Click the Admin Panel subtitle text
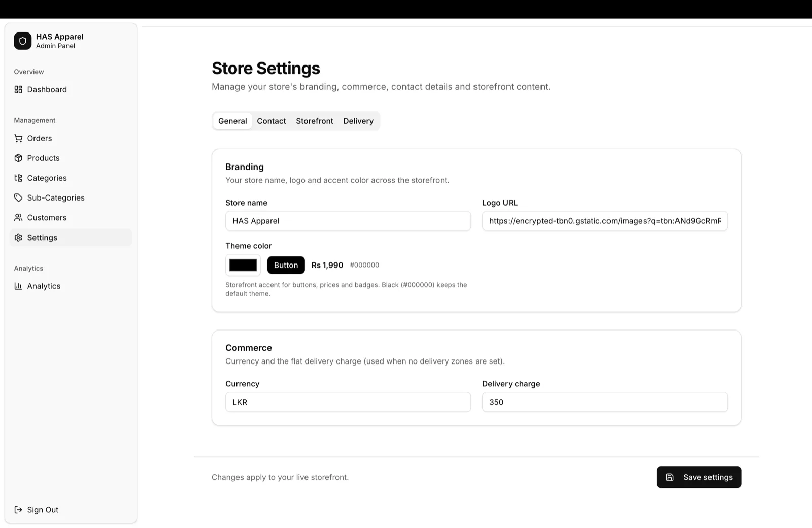812x528 pixels. pyautogui.click(x=55, y=46)
